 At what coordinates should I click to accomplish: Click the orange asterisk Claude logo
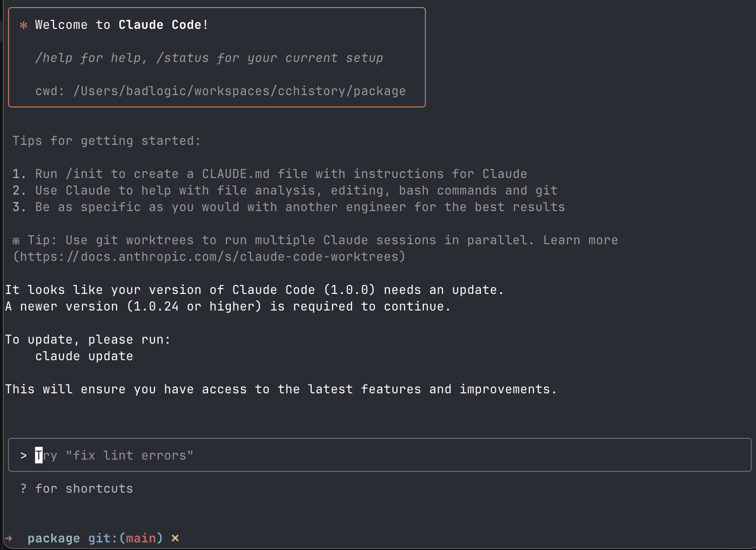24,25
